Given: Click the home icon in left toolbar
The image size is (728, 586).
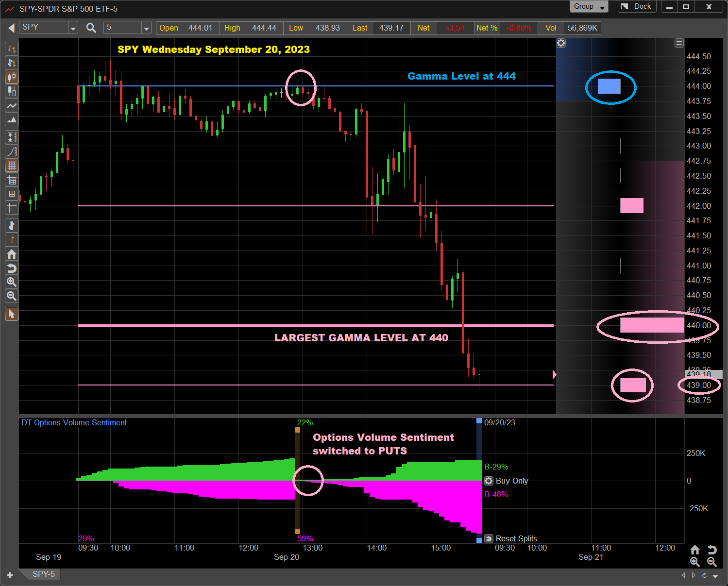Looking at the screenshot, I should point(12,254).
